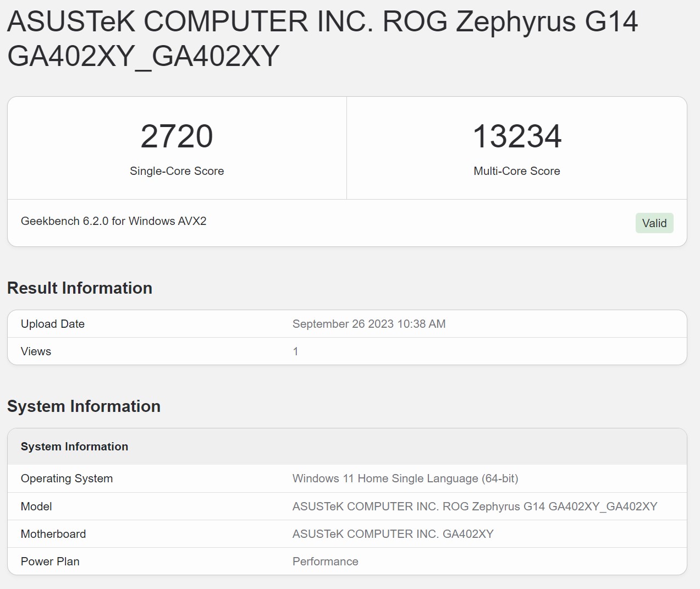700x589 pixels.
Task: Click the Operating System row label
Action: coord(67,478)
